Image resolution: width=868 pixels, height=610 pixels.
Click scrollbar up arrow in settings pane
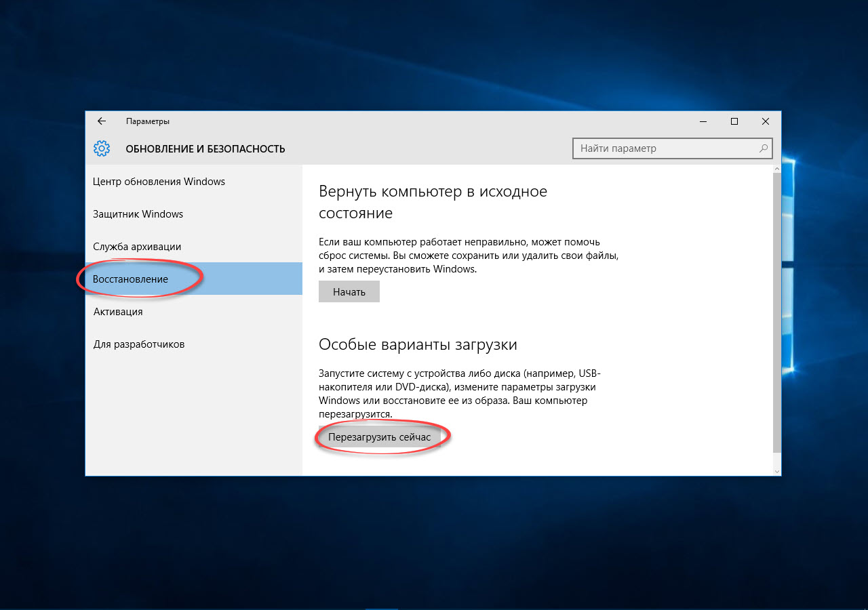click(776, 168)
